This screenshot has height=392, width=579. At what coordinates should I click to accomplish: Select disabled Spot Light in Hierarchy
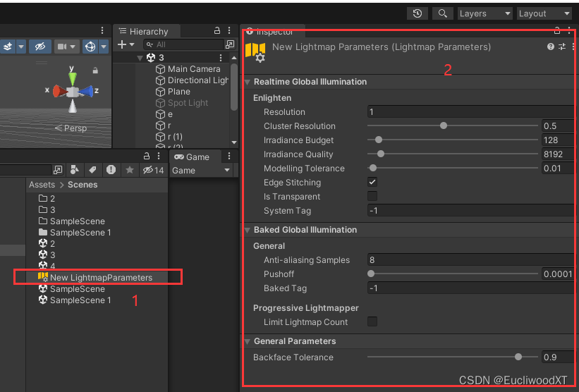pyautogui.click(x=182, y=103)
